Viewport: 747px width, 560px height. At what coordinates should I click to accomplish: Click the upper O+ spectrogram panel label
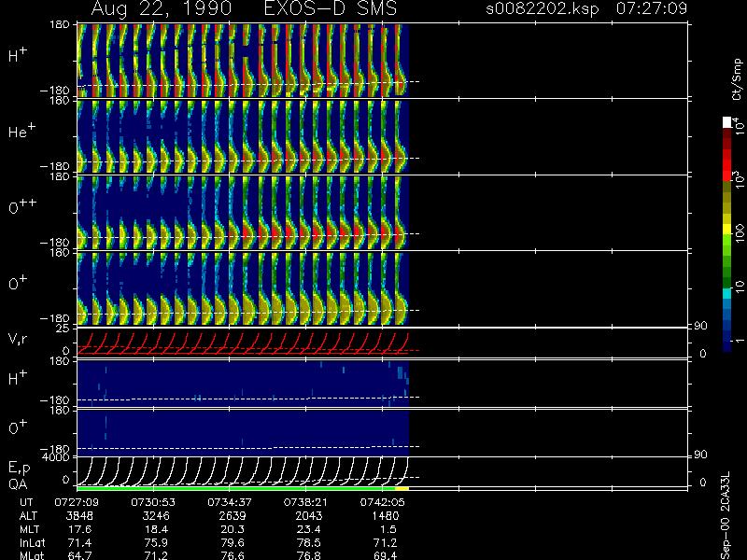(18, 283)
